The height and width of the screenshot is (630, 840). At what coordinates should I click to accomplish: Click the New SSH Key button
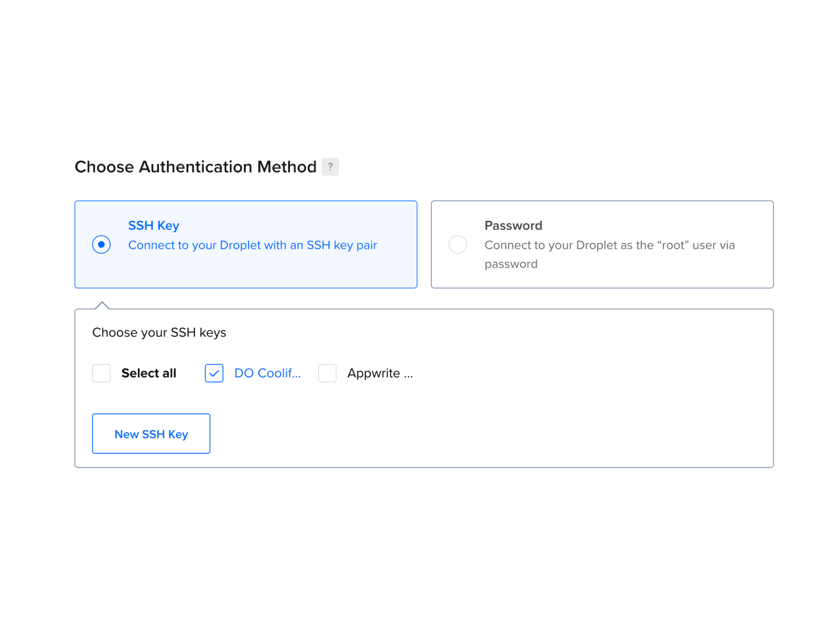tap(151, 434)
